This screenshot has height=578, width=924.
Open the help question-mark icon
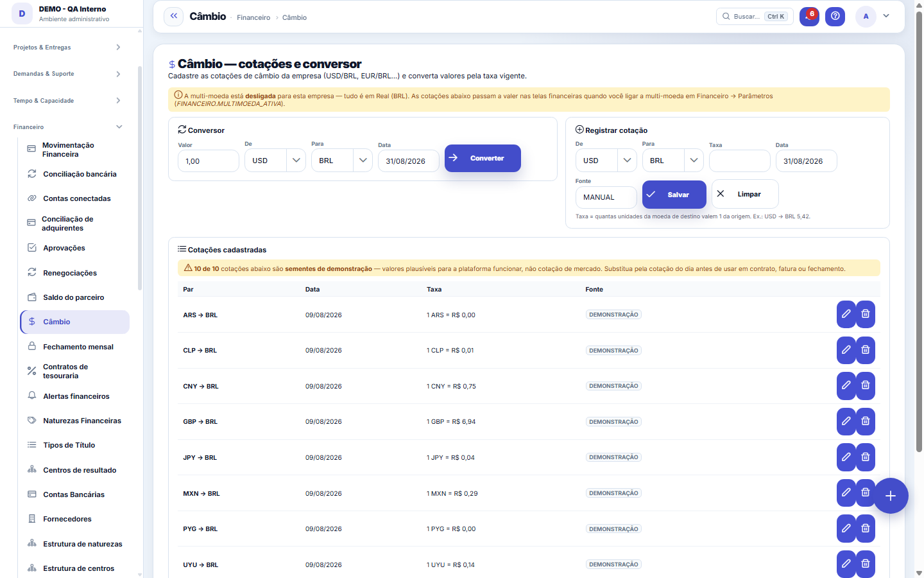tap(835, 17)
